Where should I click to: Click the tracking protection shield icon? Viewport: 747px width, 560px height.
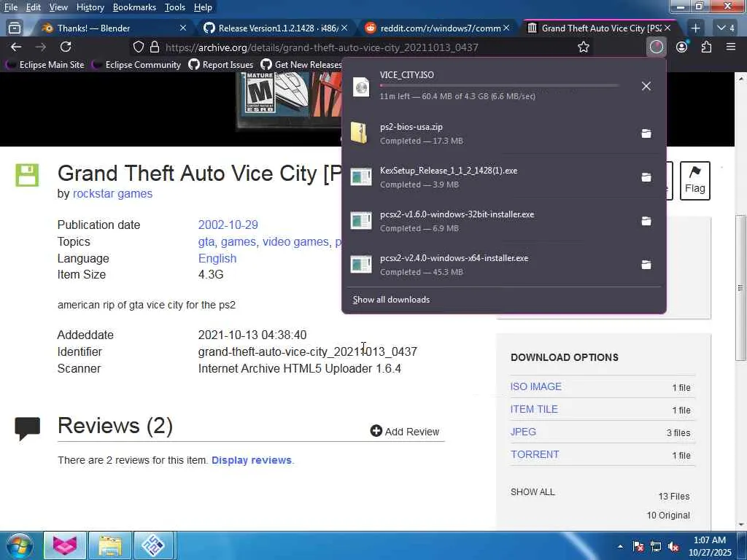click(x=138, y=47)
